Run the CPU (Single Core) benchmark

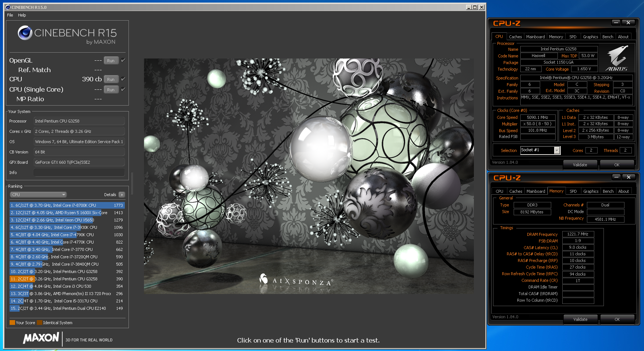[x=111, y=89]
